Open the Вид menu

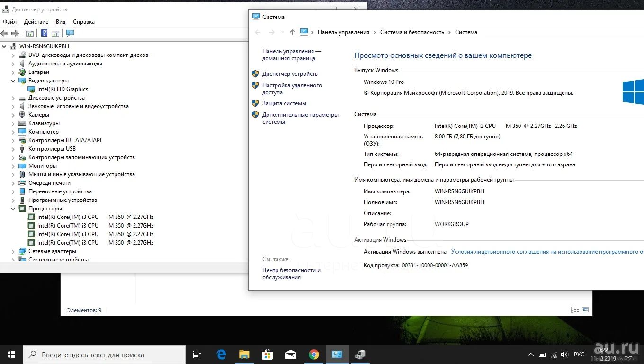(61, 22)
